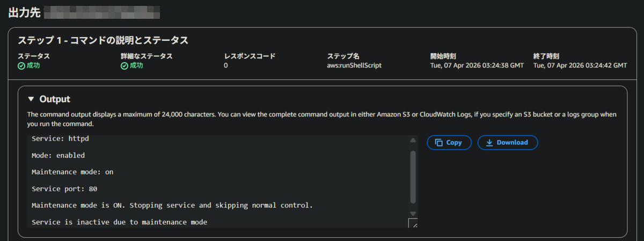Screen dimensions: 644x241
Task: Click the output box vertical scrollbar thumb
Action: coord(413,177)
